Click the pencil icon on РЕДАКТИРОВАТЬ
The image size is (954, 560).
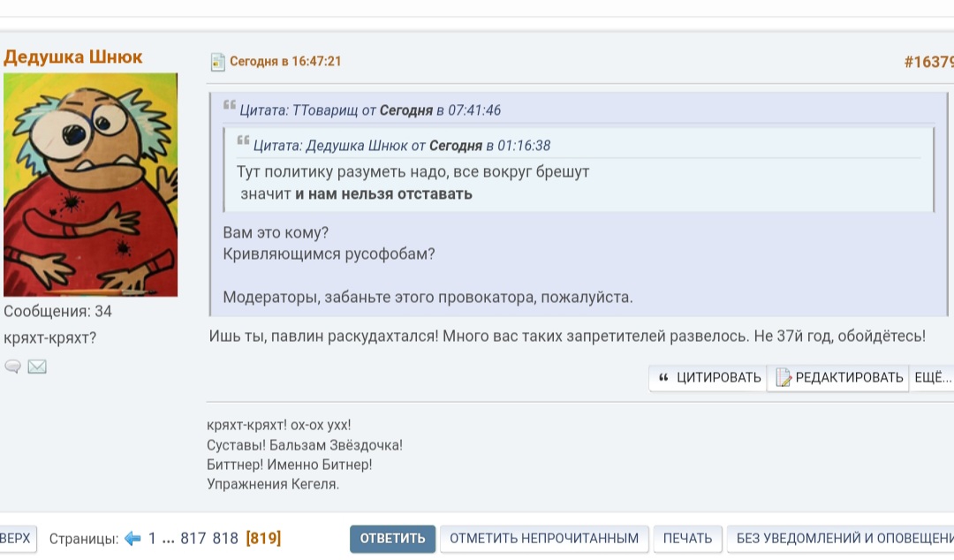[783, 378]
